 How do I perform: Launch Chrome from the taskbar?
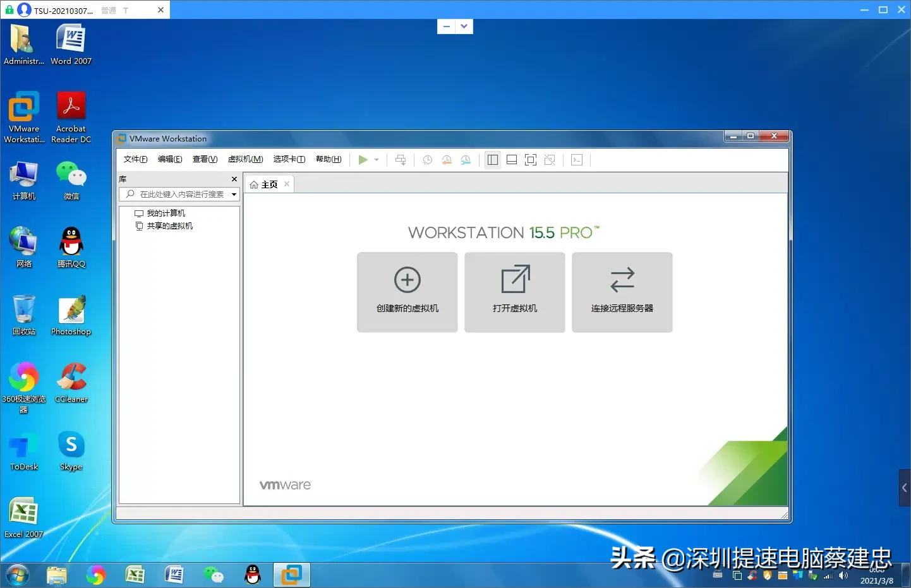click(x=95, y=575)
